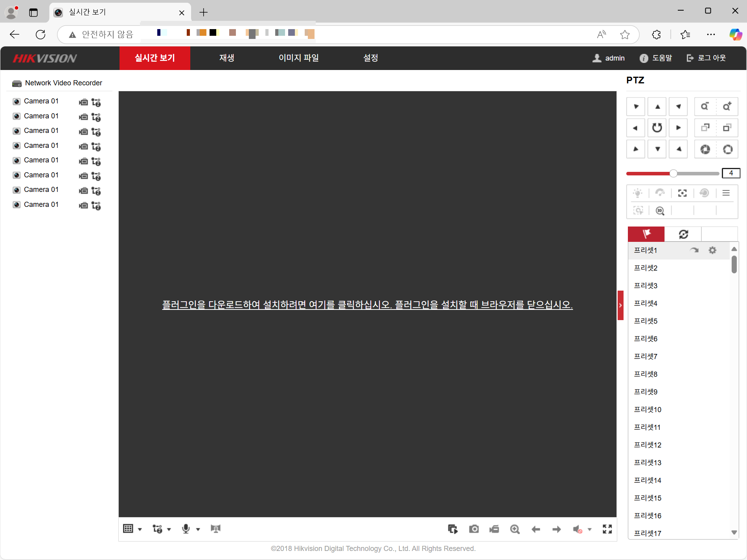
Task: Start all live views icon
Action: [453, 529]
